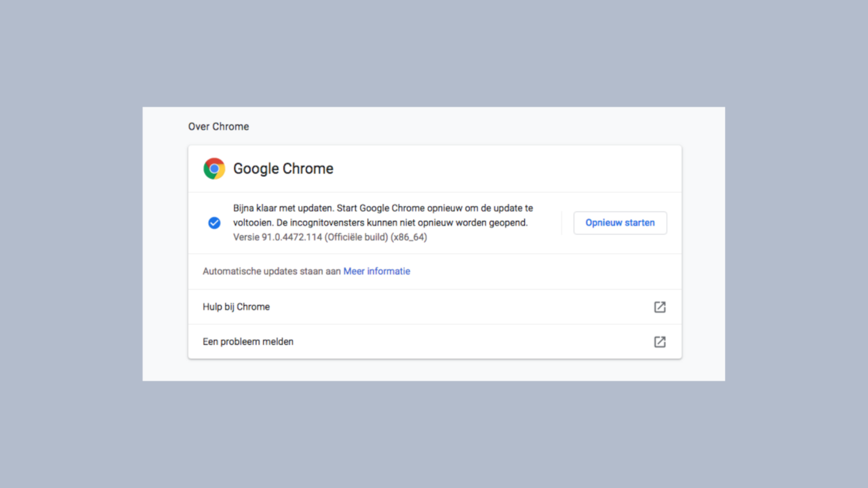Click the checkmark next to the update message

pyautogui.click(x=214, y=222)
